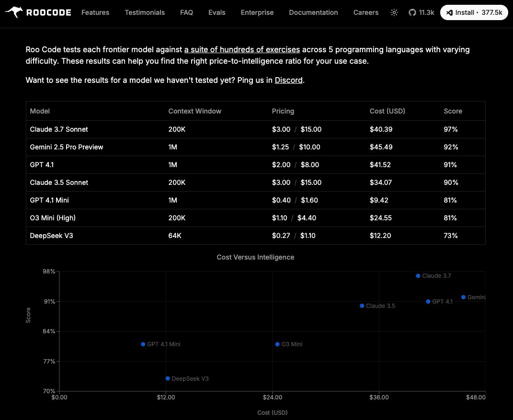
Task: Select the Gemini 2.5 Pro Preview row name
Action: [x=67, y=147]
